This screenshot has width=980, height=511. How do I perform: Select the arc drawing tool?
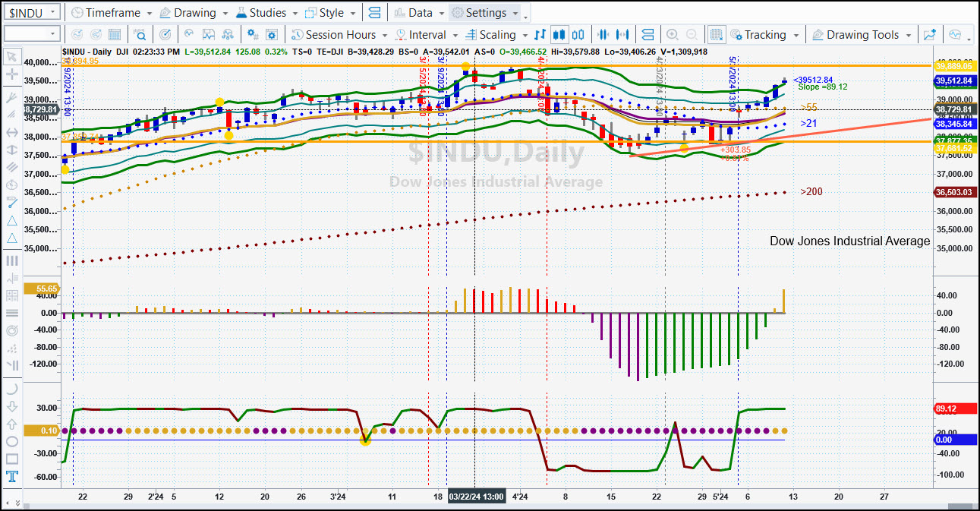pyautogui.click(x=12, y=389)
